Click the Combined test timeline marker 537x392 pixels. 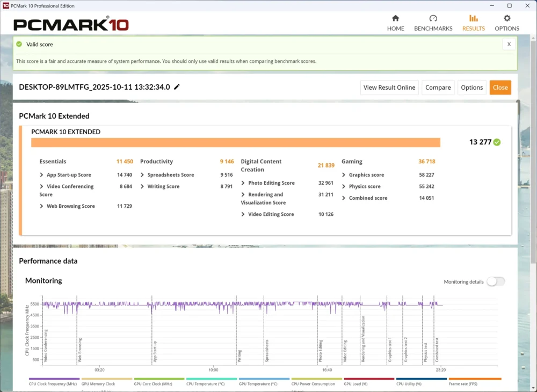[437, 350]
